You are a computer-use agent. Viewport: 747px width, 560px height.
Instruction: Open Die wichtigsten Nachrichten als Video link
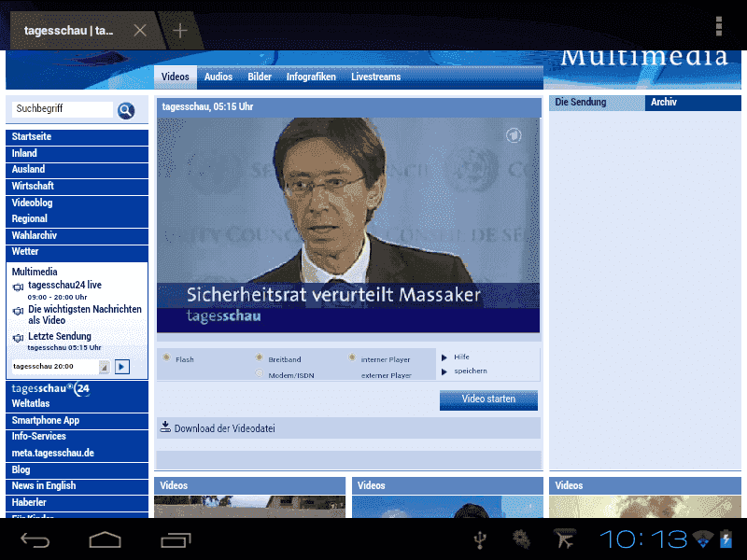tap(85, 315)
